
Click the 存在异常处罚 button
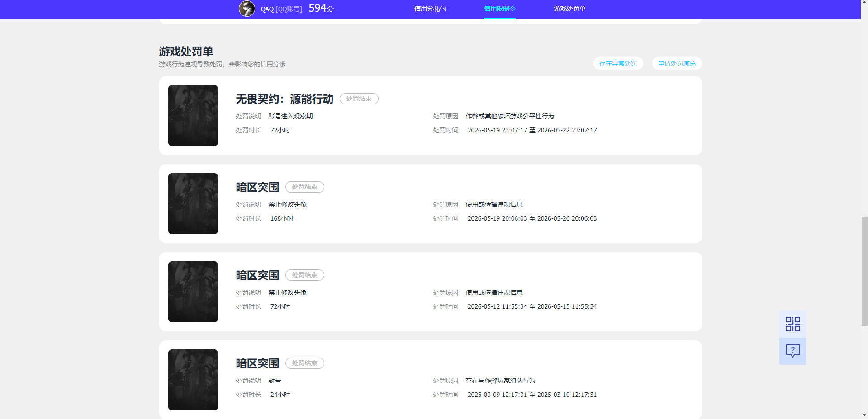click(x=618, y=63)
